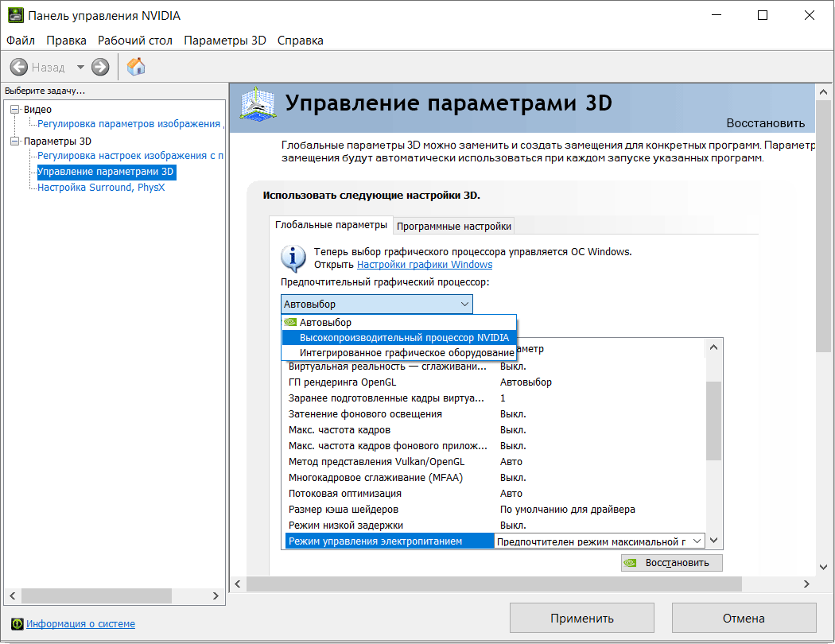
Task: Click По умолчанию для драйвера value
Action: tap(567, 510)
